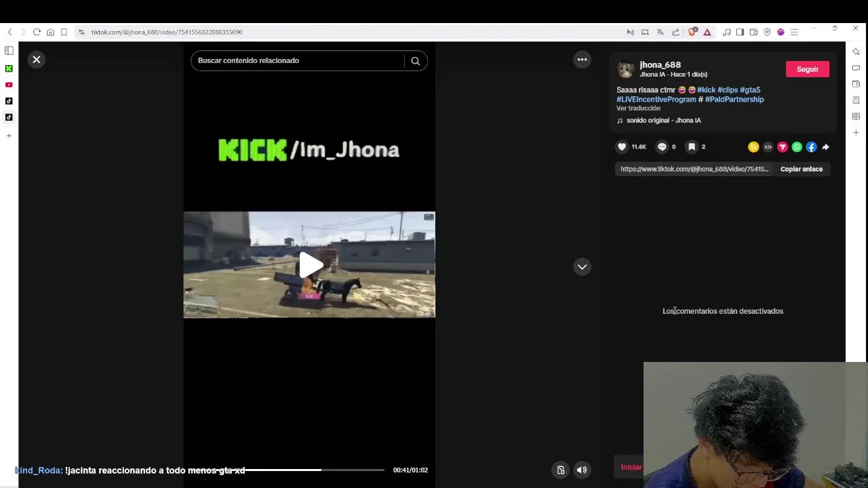This screenshot has width=868, height=488.
Task: Mute the video volume
Action: (582, 470)
